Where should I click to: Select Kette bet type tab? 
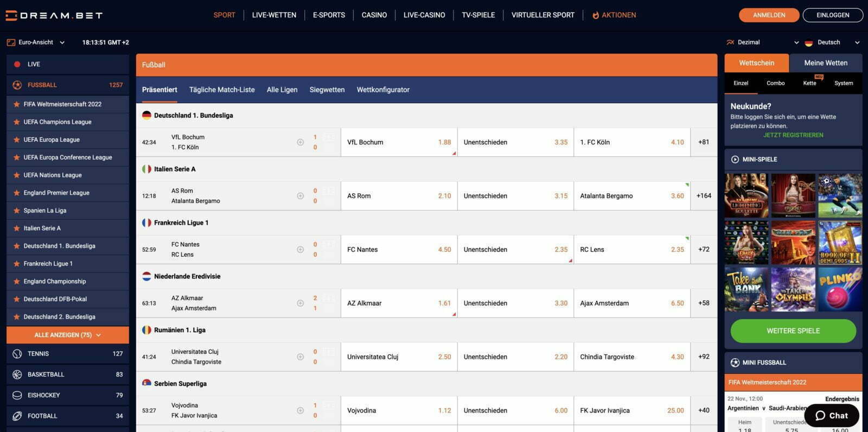pos(809,83)
